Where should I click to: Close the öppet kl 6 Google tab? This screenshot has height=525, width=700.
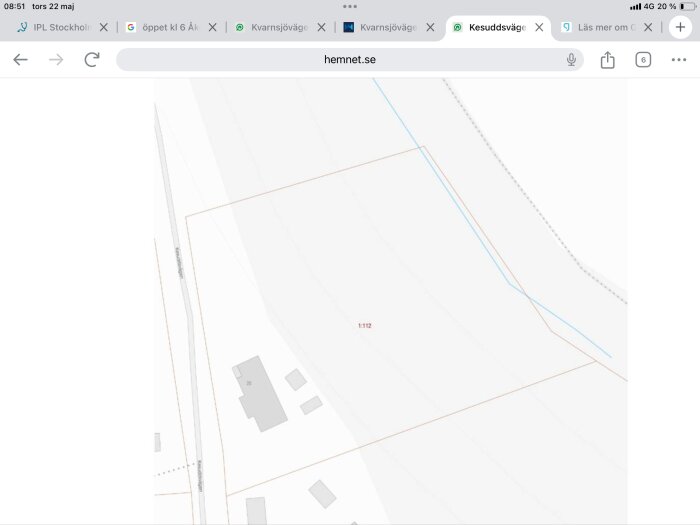(212, 27)
